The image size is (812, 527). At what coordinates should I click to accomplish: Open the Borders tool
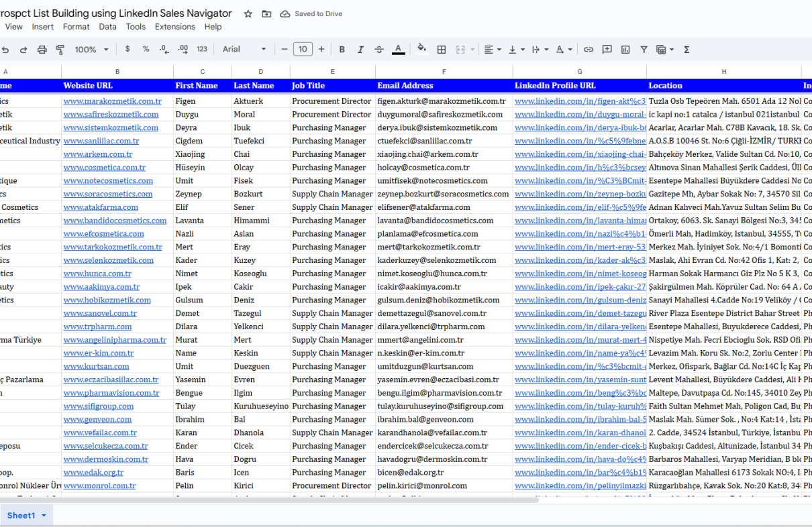442,50
